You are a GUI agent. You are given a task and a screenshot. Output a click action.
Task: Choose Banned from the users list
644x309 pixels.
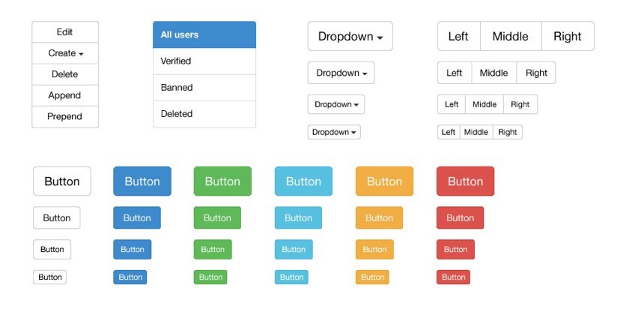(204, 87)
